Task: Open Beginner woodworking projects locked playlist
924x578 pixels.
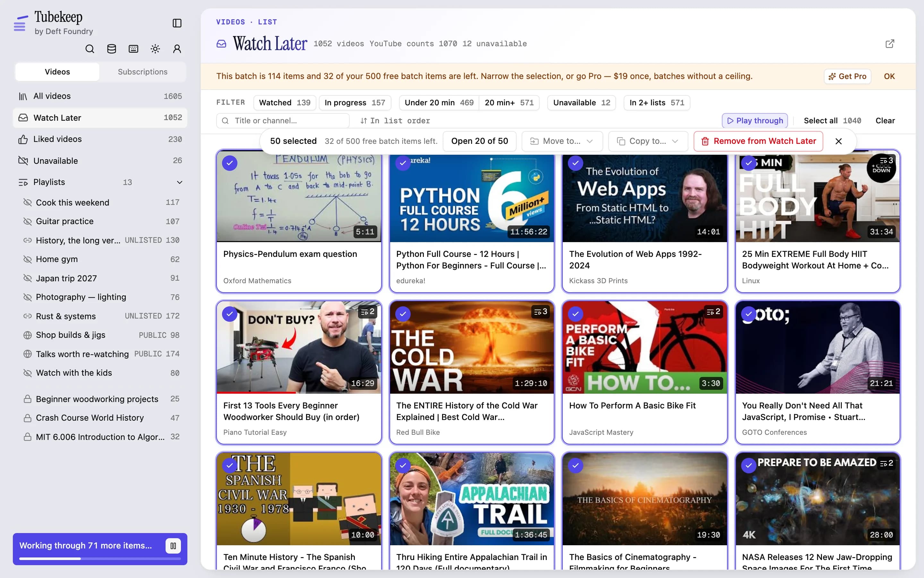Action: point(101,399)
